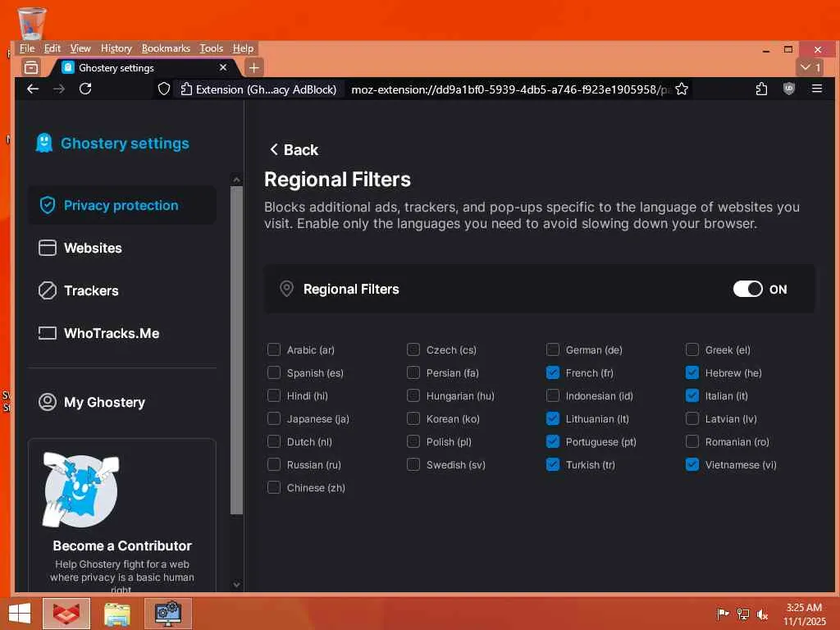Open the Help menu
840x630 pixels.
point(243,48)
